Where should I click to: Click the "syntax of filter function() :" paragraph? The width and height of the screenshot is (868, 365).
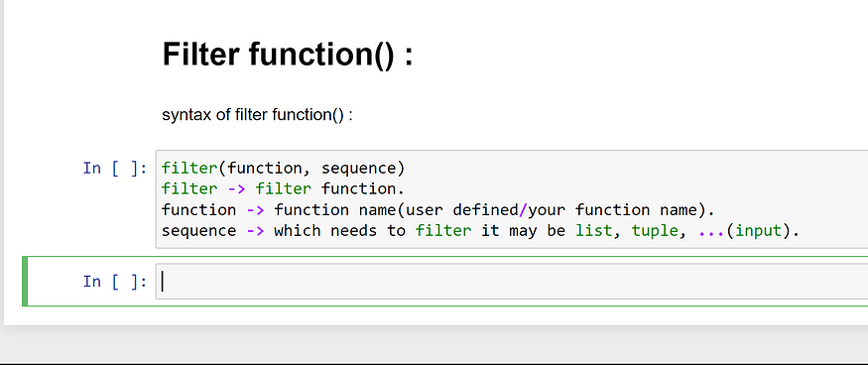click(257, 115)
